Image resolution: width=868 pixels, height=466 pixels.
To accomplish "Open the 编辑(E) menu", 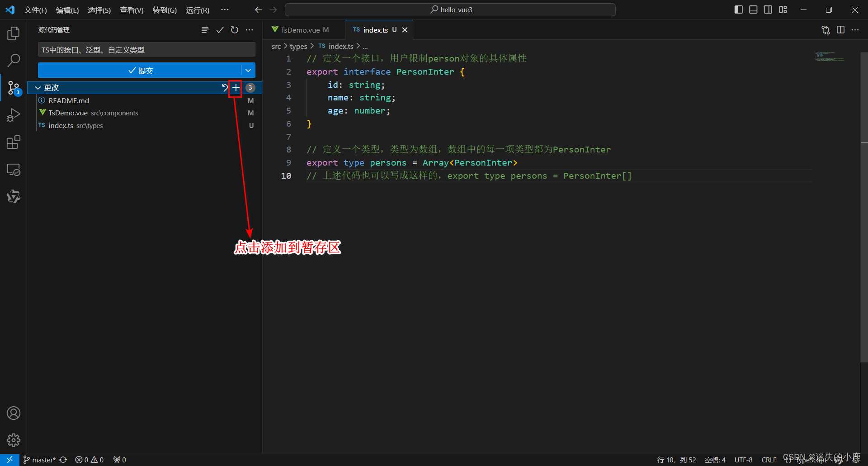I will click(x=67, y=10).
